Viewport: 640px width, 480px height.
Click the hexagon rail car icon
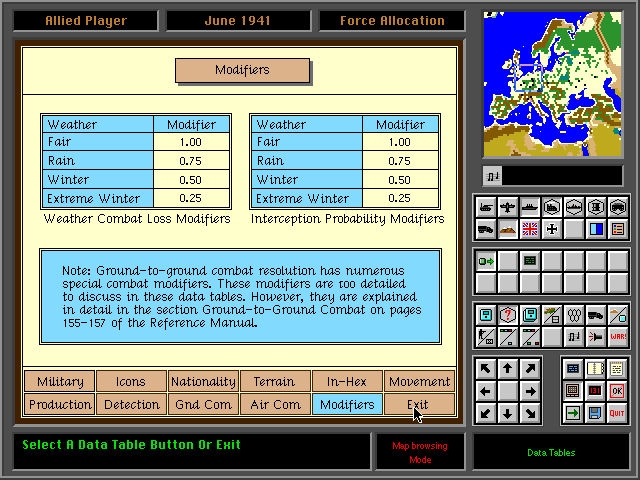coord(618,207)
